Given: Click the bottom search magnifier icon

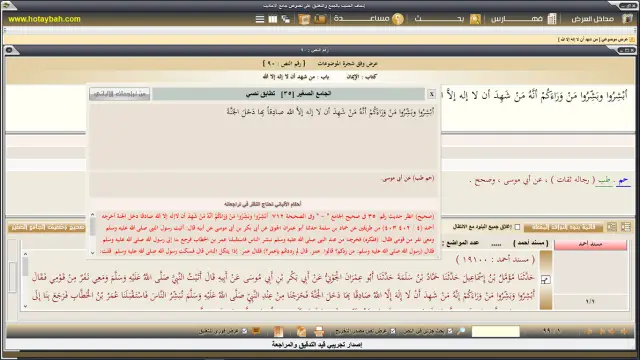Looking at the screenshot, I should [x=461, y=331].
